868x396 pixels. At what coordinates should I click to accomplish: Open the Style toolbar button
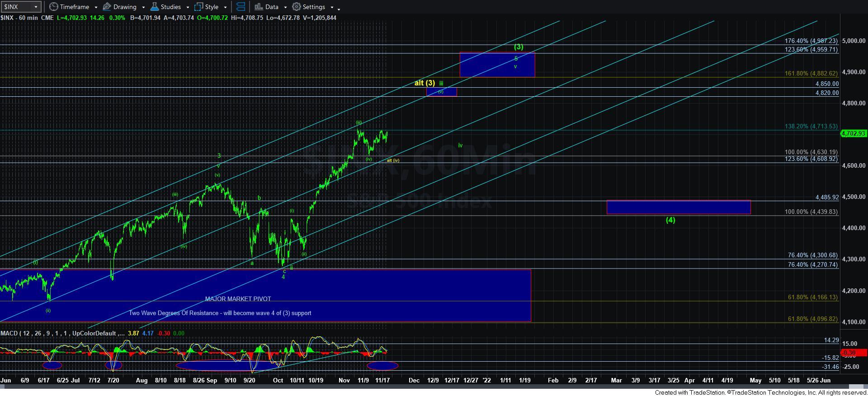(x=207, y=7)
